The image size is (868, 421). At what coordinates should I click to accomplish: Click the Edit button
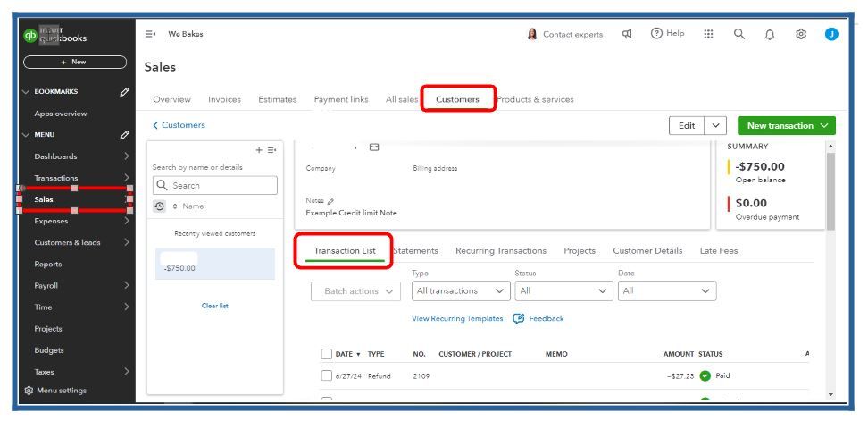[x=687, y=126]
